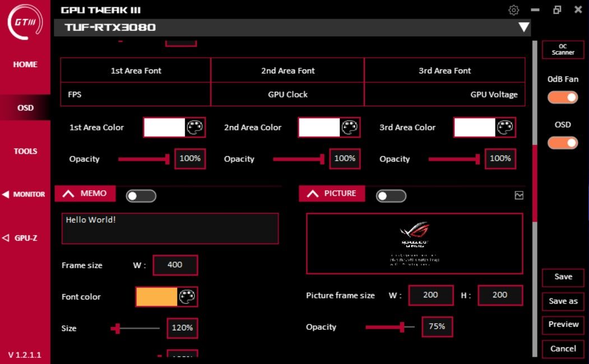Click the Size 120% field

coord(182,328)
